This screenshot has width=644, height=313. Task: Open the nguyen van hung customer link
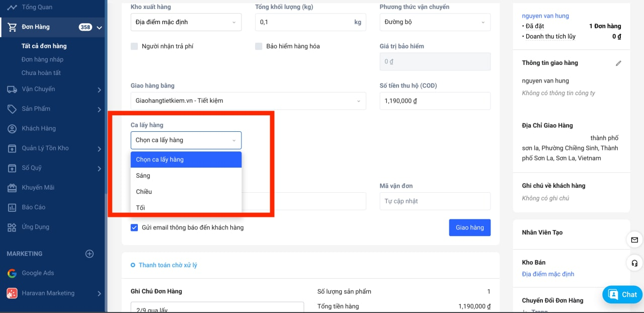[x=545, y=16]
